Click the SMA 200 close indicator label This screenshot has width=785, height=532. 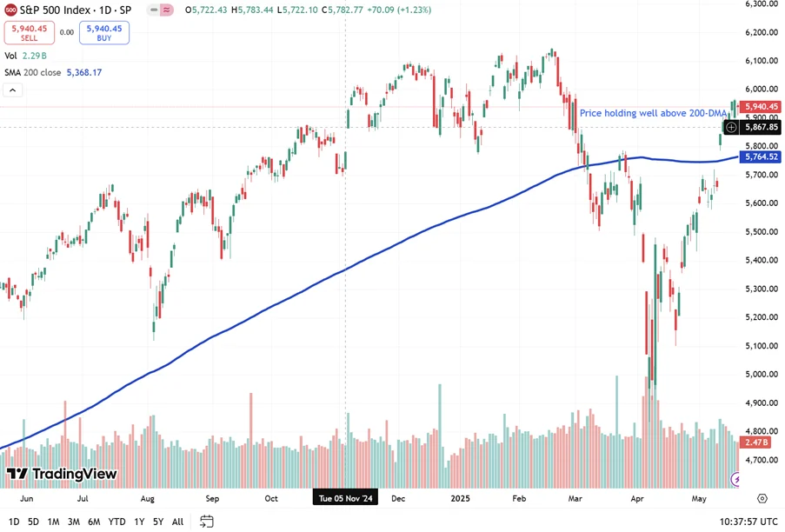33,72
